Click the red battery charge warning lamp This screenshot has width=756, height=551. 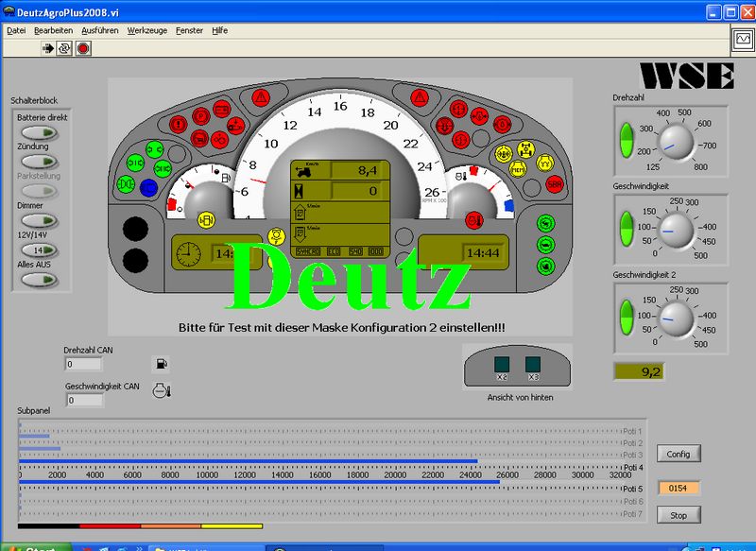[x=222, y=110]
